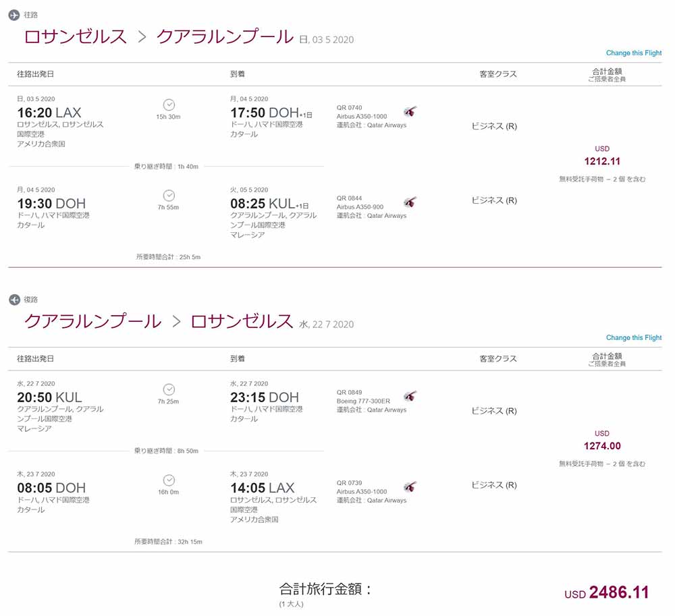The width and height of the screenshot is (675, 616).
Task: Click the return fare USD 1274.00
Action: [602, 446]
